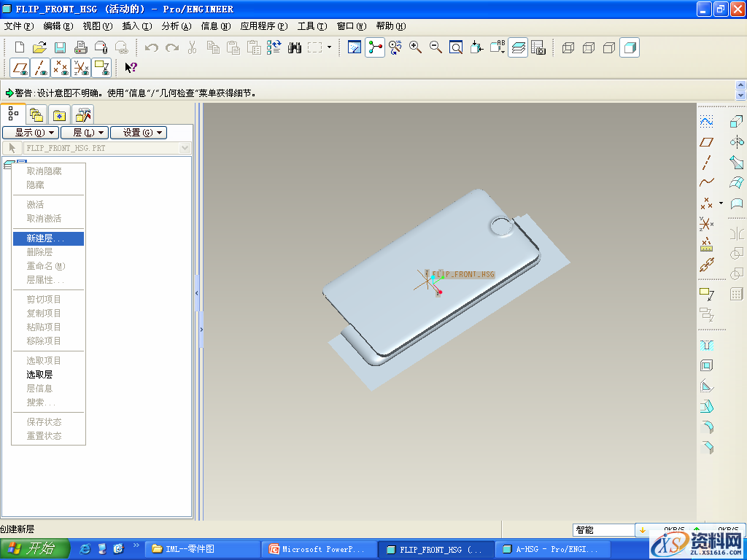This screenshot has height=560, width=747.
Task: Toggle datum planes display on/off
Action: coord(20,68)
